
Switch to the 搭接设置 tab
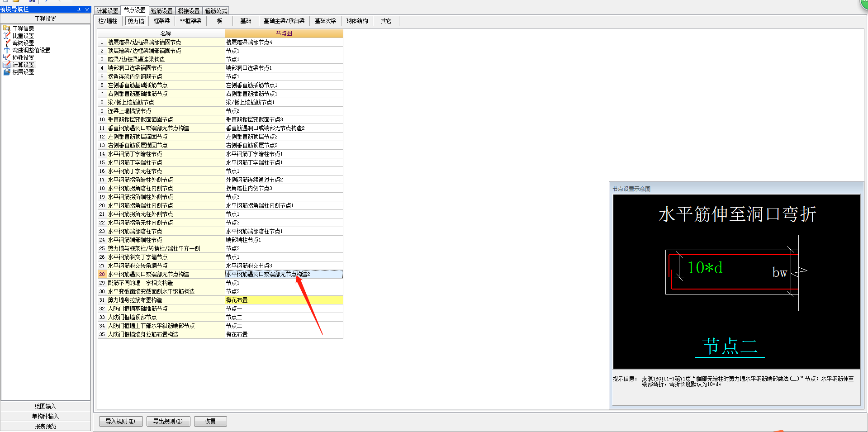click(189, 11)
